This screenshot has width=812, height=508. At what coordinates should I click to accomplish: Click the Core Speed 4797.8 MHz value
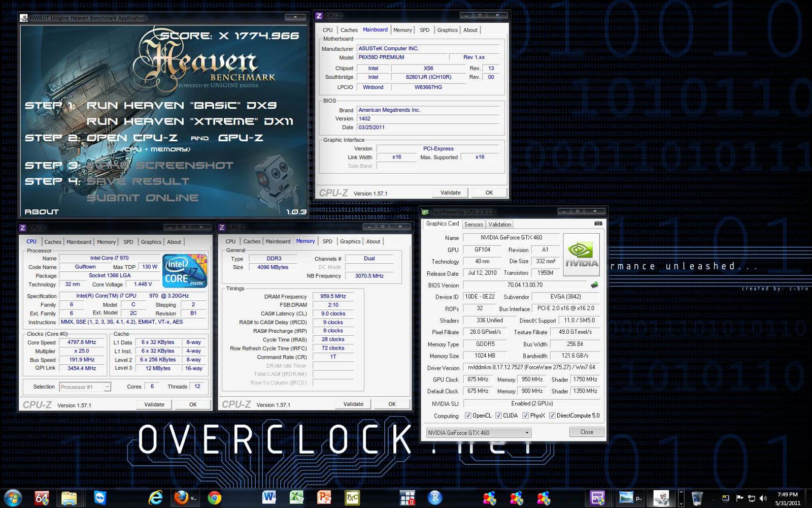(82, 342)
